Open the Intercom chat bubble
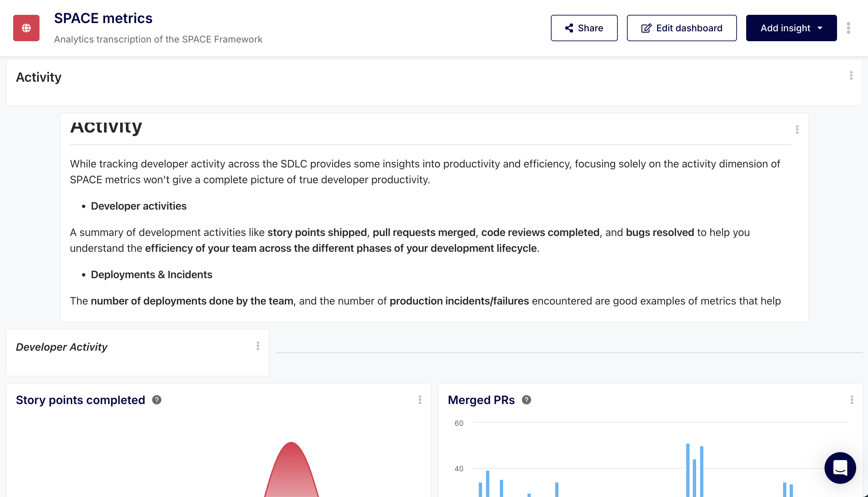 pyautogui.click(x=840, y=468)
